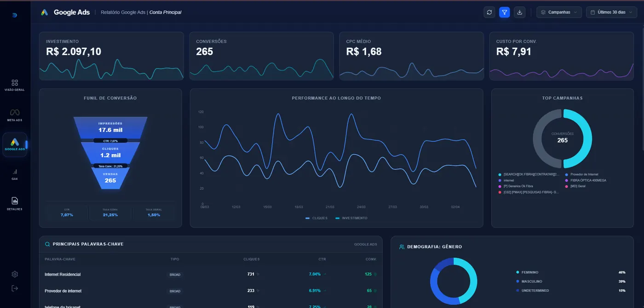This screenshot has height=308, width=644.
Task: Click the gray segment of Top Campanhas donut
Action: [x=538, y=138]
